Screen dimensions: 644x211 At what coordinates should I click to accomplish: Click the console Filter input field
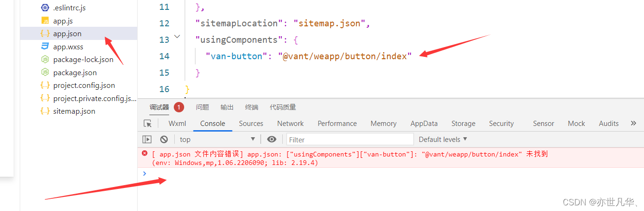(350, 139)
